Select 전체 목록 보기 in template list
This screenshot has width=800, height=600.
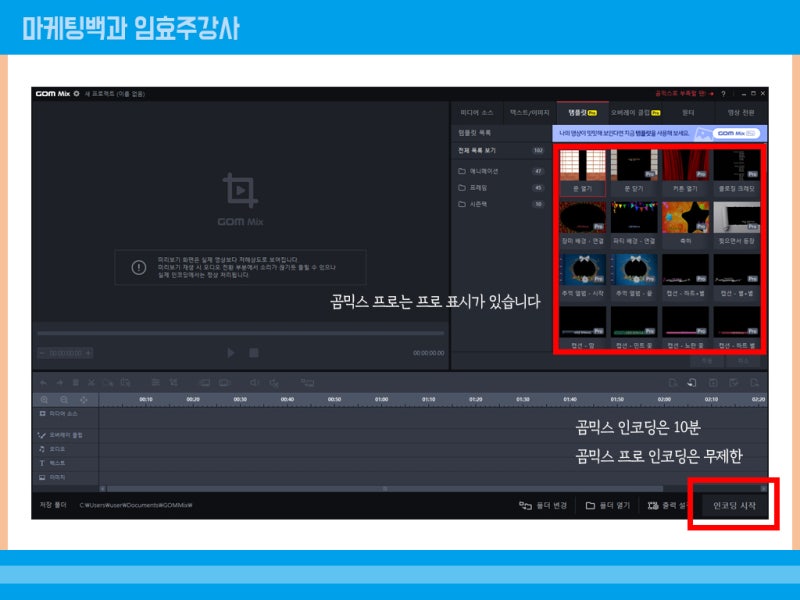(x=501, y=151)
